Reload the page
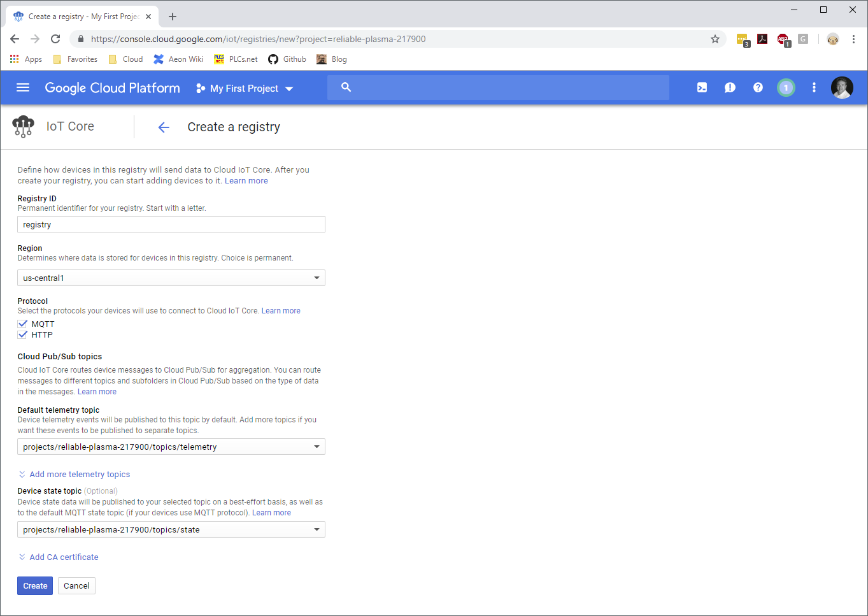Screen dimensions: 868x616 [55, 39]
